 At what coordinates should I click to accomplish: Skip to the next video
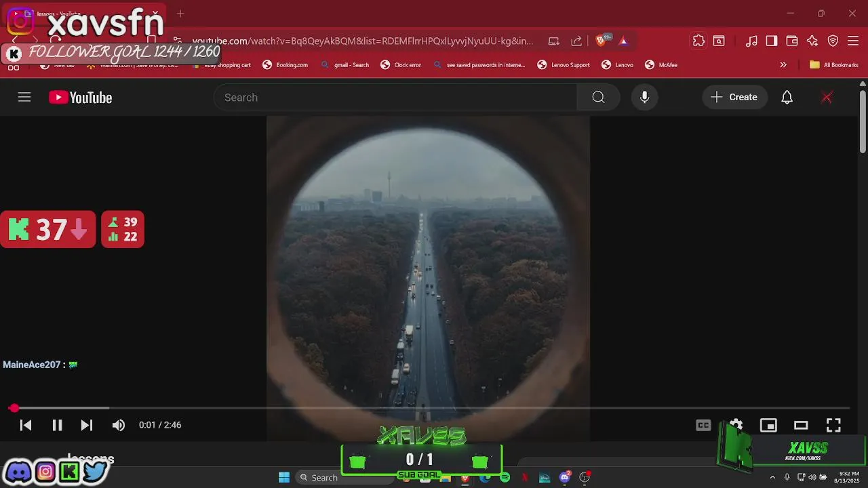pyautogui.click(x=87, y=425)
